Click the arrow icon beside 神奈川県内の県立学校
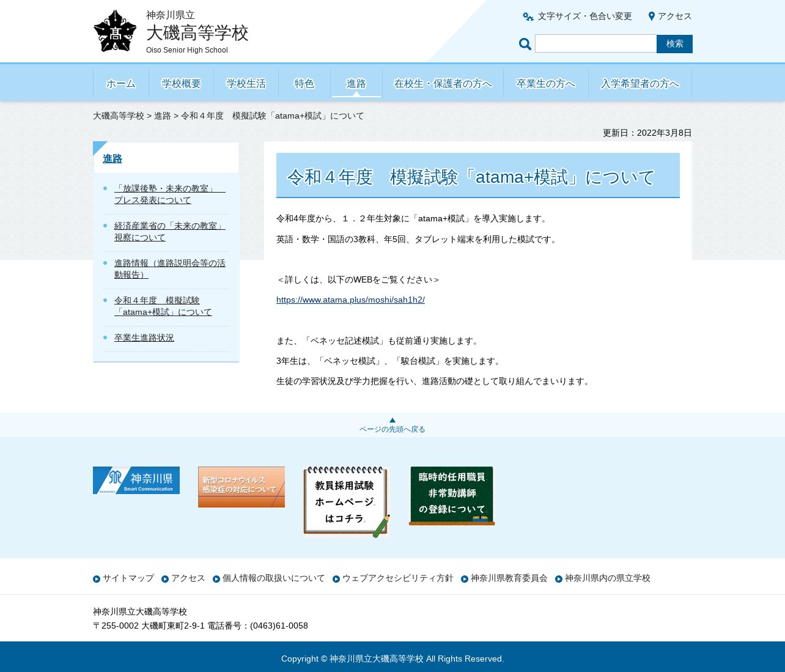Image resolution: width=785 pixels, height=672 pixels. tap(559, 579)
